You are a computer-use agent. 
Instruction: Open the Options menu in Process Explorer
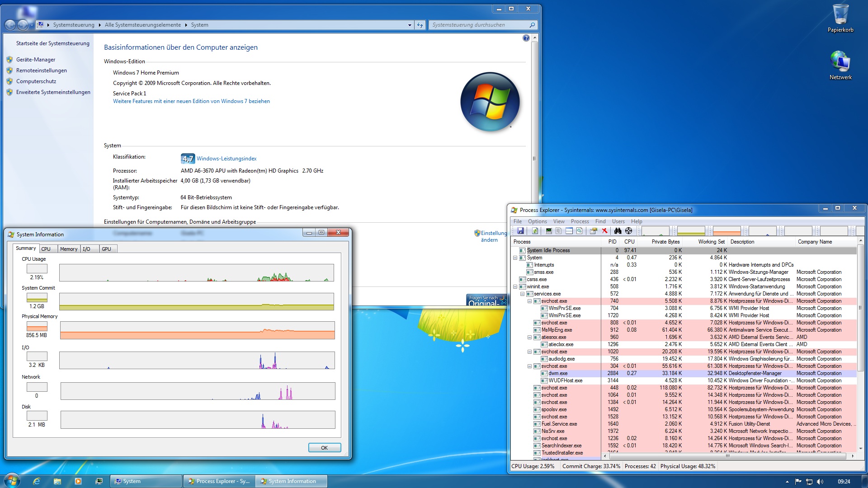538,221
